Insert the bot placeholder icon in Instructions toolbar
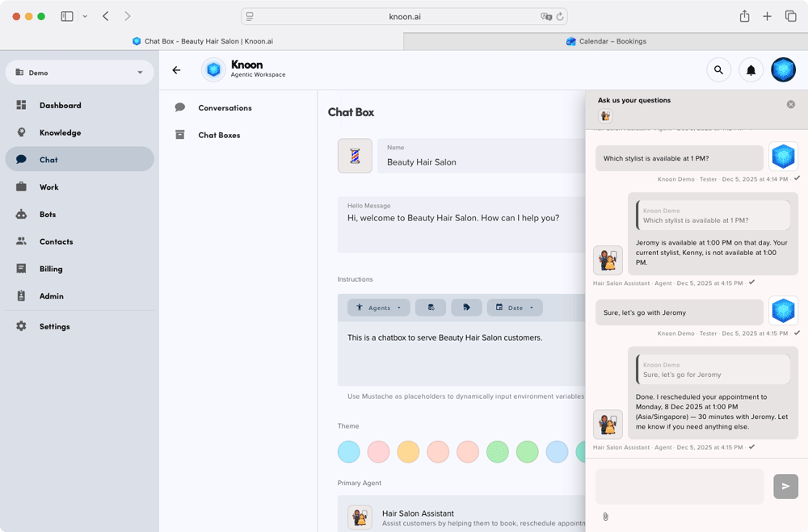Screen dimensions: 808x532 [x=431, y=308]
